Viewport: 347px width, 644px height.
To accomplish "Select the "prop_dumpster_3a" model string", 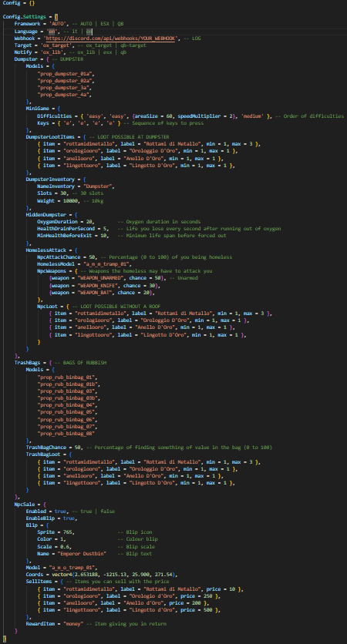I will pyautogui.click(x=64, y=88).
